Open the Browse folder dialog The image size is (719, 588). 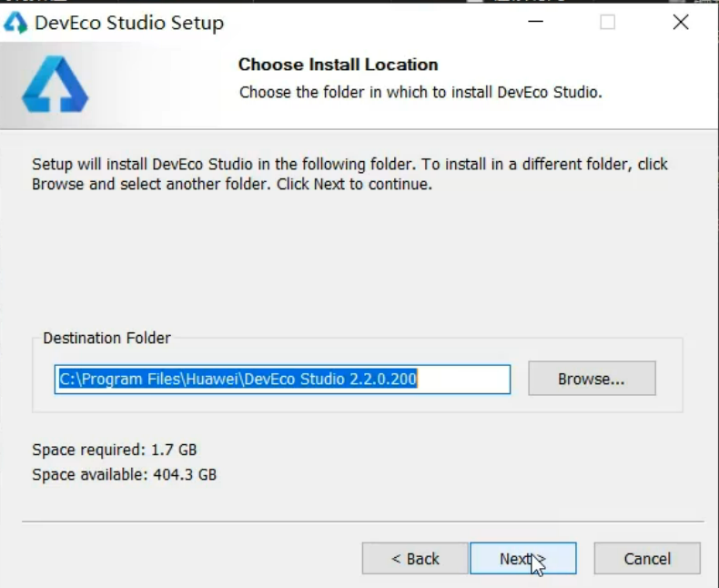point(592,379)
